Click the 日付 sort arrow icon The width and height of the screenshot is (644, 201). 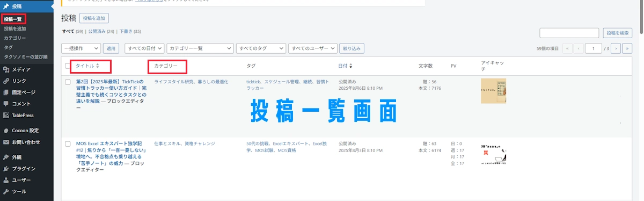point(350,66)
